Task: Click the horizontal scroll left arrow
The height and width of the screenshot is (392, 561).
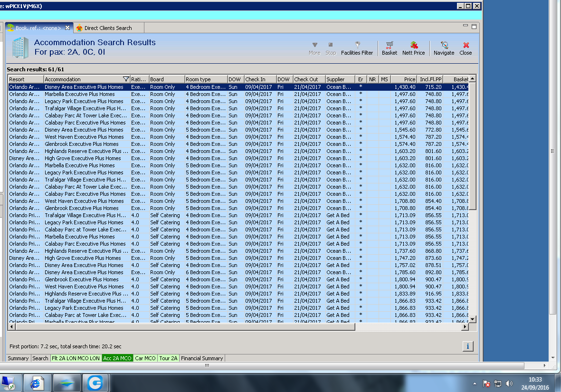Action: (12, 326)
